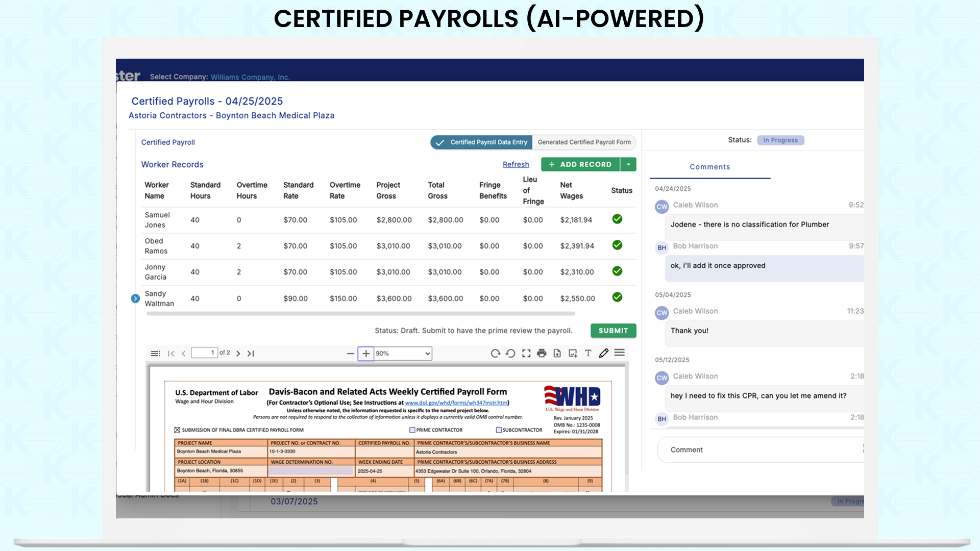Toggle the PDF sidebar panel
Viewport: 980px width, 551px height.
[155, 354]
